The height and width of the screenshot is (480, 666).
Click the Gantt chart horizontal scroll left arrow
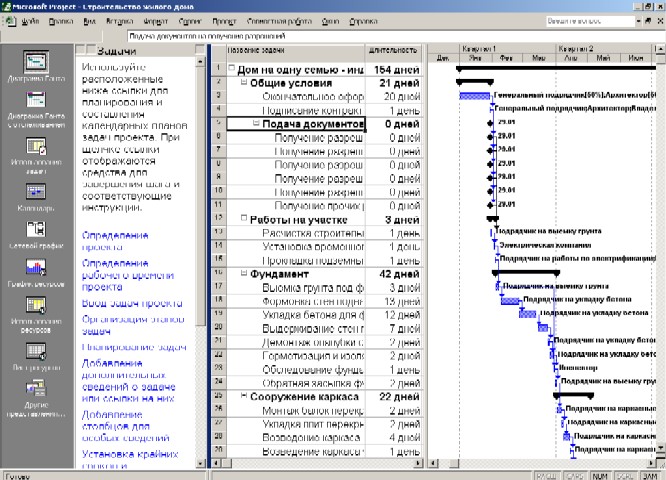[433, 463]
